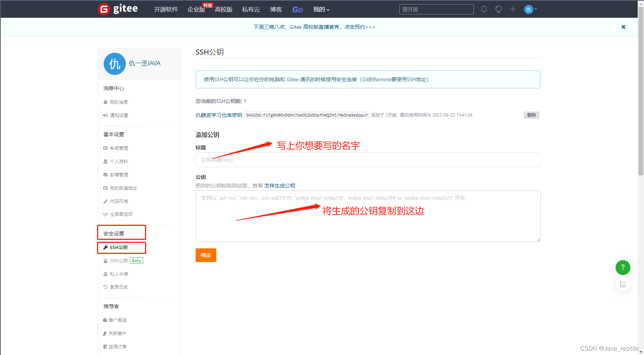Open 博客 in the top navigation
The width and height of the screenshot is (644, 355).
click(x=276, y=10)
